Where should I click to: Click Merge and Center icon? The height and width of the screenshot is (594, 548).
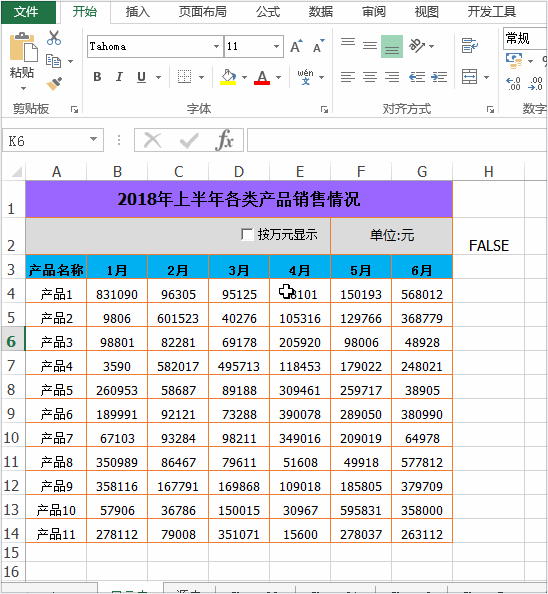pos(470,77)
